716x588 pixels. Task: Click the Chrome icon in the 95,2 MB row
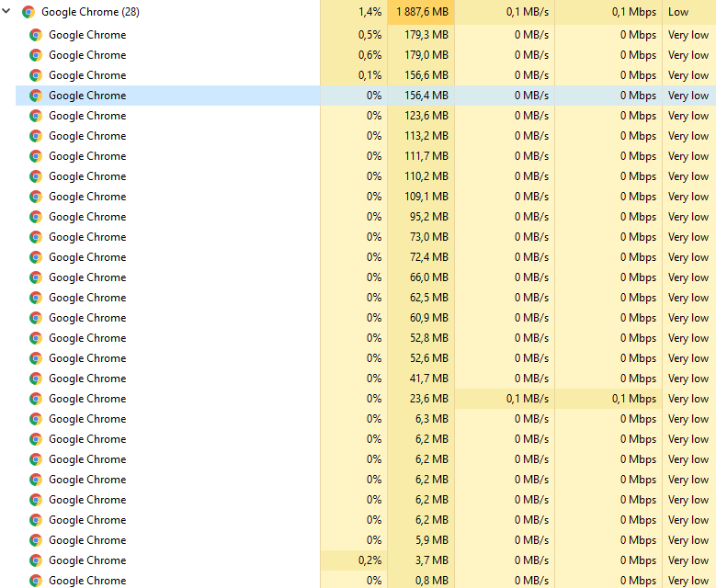pos(36,217)
